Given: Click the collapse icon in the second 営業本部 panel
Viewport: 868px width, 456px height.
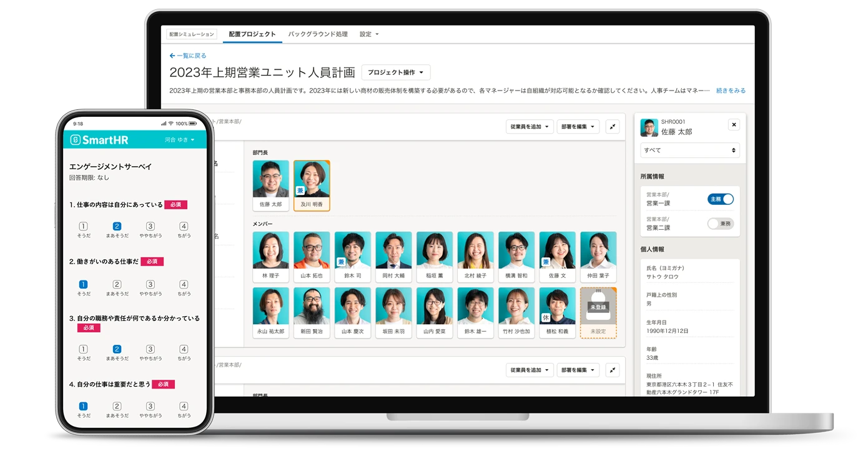Looking at the screenshot, I should (x=613, y=370).
